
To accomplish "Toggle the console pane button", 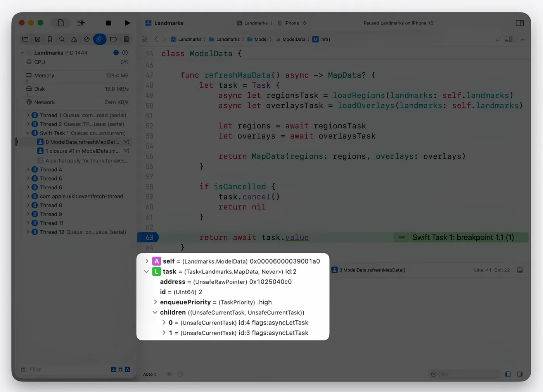I will 520,374.
